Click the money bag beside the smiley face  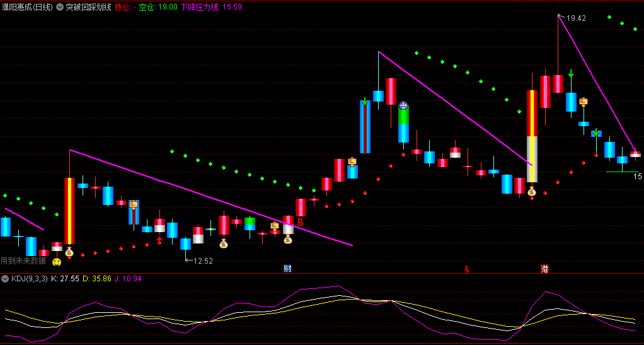[x=69, y=252]
